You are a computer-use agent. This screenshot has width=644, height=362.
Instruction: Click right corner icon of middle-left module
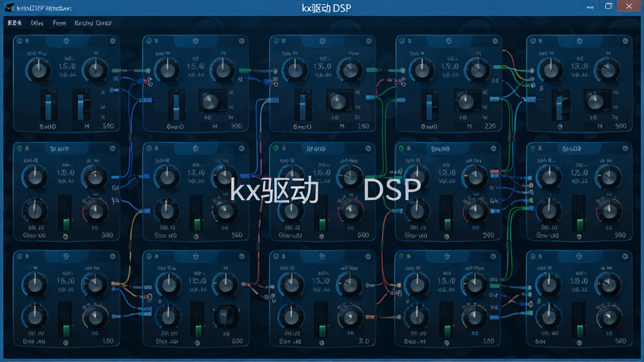(x=113, y=148)
